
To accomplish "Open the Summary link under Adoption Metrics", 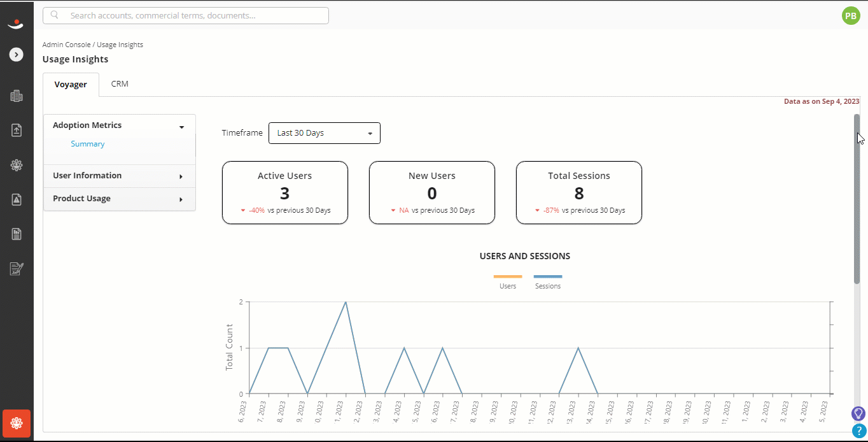I will click(88, 144).
